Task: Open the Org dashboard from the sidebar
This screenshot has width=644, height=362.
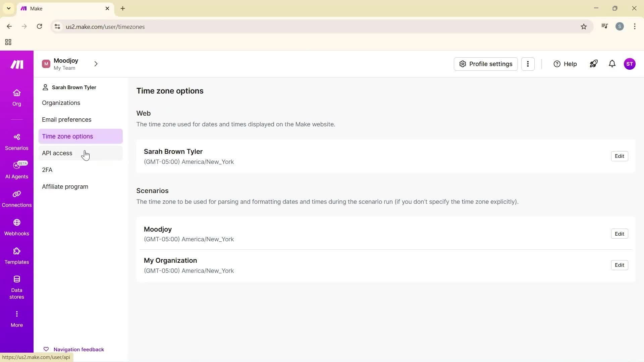Action: click(x=16, y=97)
